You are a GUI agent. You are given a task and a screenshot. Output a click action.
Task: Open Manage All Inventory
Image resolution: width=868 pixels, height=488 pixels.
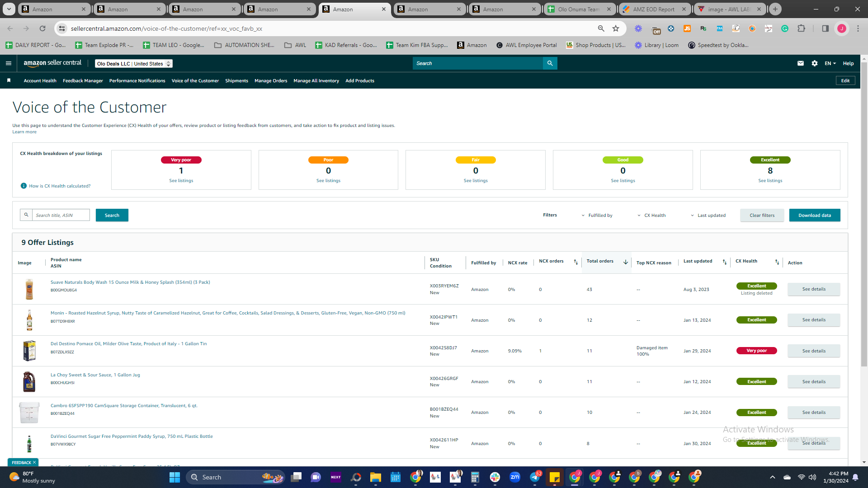pyautogui.click(x=316, y=81)
